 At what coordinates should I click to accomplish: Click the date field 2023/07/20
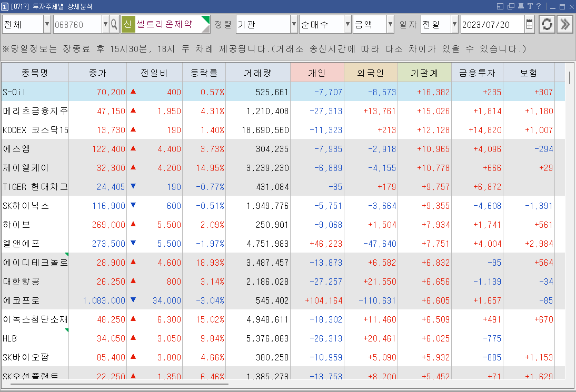tap(493, 25)
